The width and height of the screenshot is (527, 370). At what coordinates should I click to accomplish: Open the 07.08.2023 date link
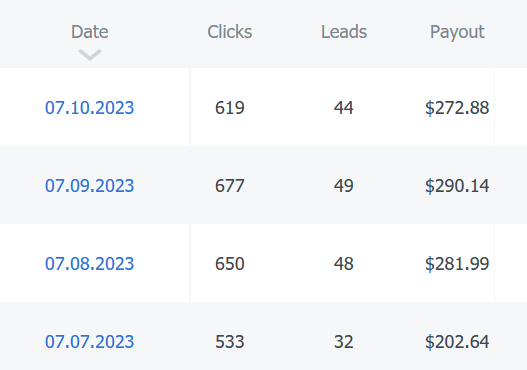click(89, 264)
